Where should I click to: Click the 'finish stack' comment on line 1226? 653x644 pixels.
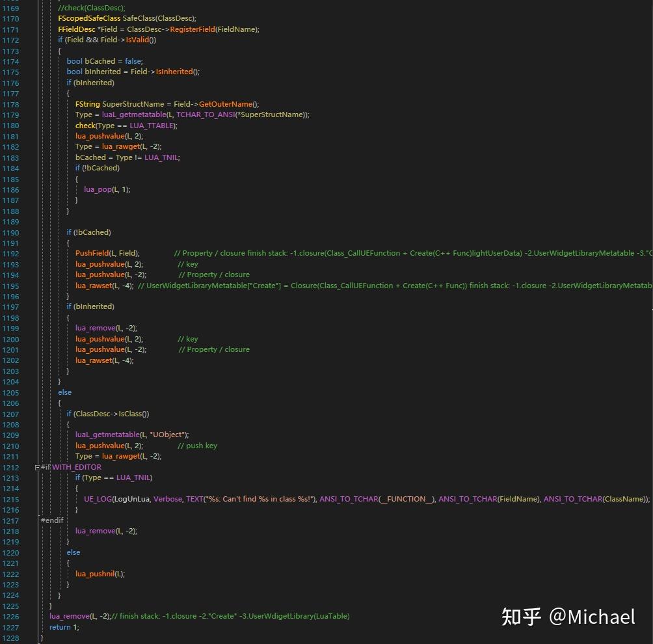pyautogui.click(x=230, y=616)
